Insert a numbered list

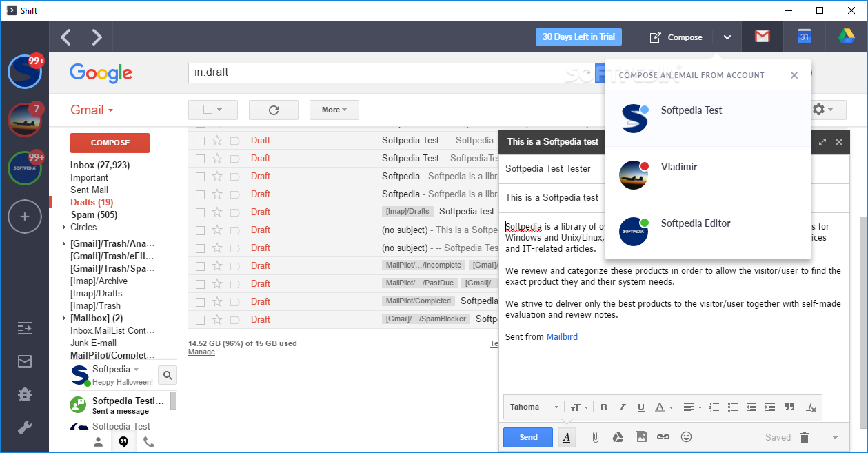(x=714, y=407)
